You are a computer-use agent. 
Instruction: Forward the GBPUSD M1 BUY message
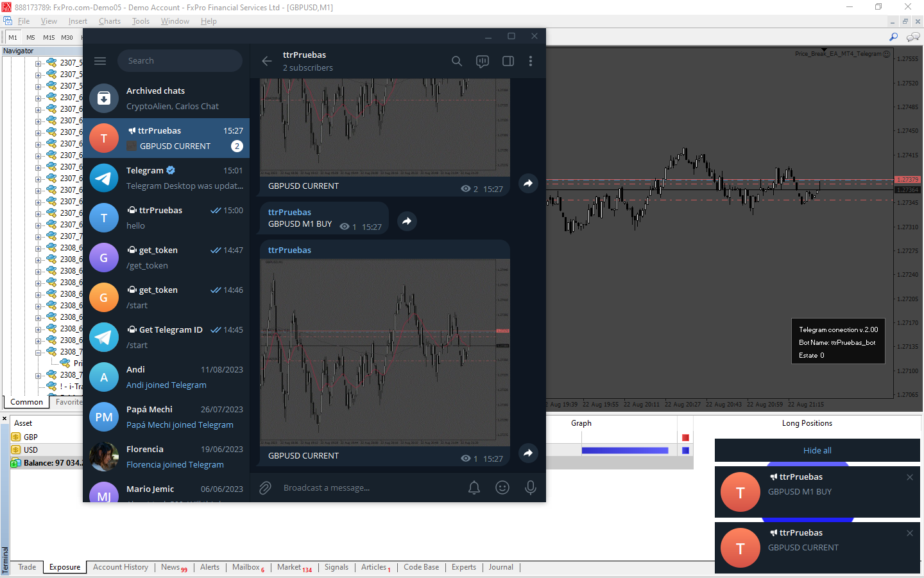407,221
